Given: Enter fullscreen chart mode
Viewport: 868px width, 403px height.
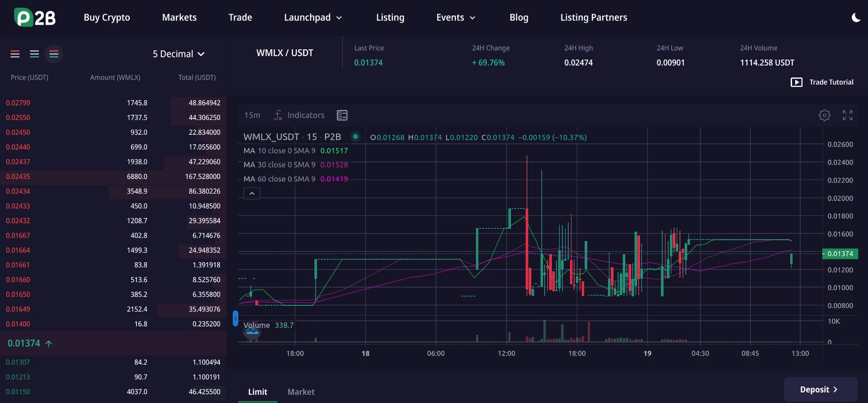Looking at the screenshot, I should point(848,115).
